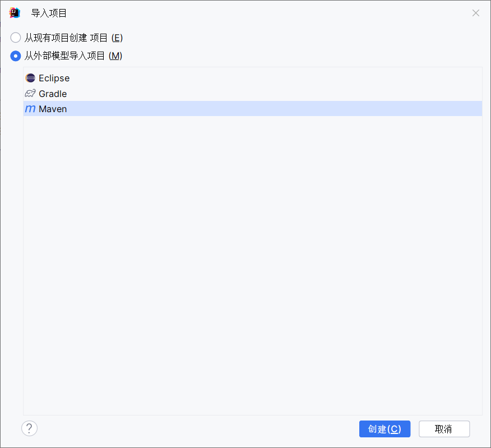Click the underlined E shortcut in the first option
This screenshot has width=491, height=448.
pos(118,38)
